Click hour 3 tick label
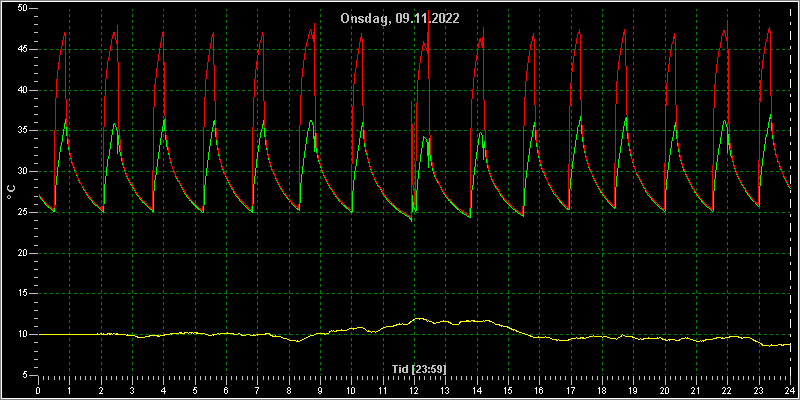800x400 pixels. click(132, 390)
